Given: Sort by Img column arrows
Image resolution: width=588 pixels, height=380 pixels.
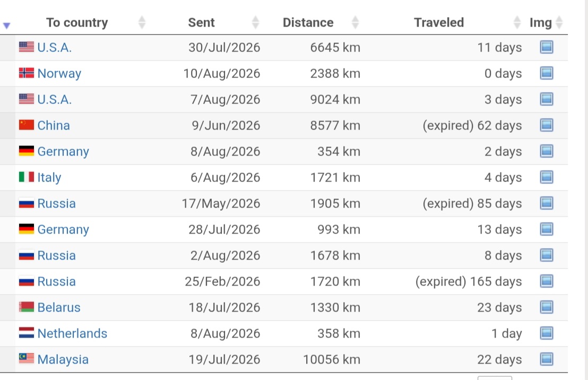Looking at the screenshot, I should click(x=559, y=22).
